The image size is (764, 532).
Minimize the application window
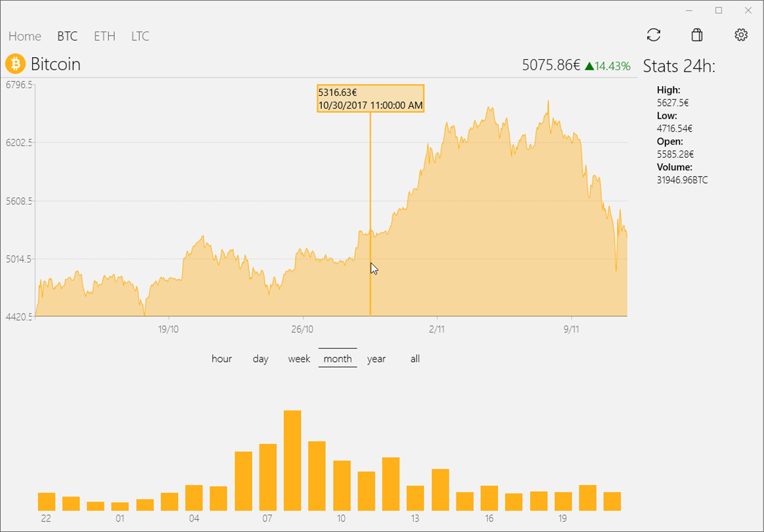click(689, 11)
